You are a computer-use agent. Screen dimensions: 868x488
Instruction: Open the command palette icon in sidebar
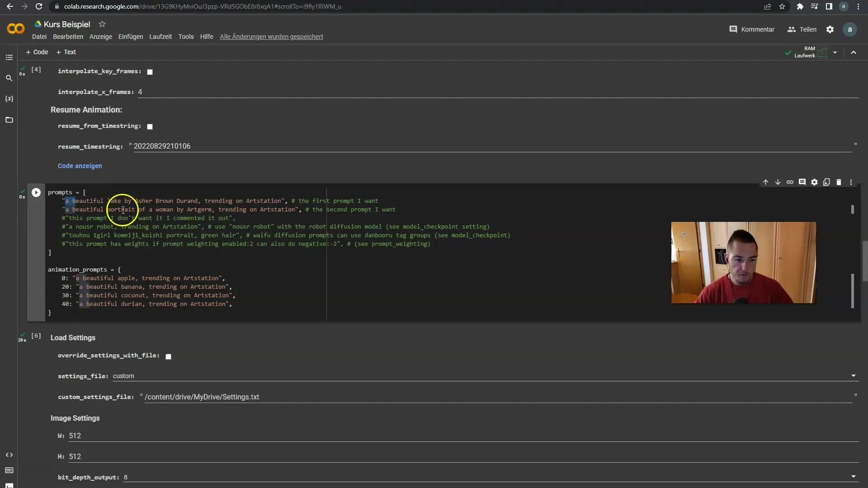(9, 470)
